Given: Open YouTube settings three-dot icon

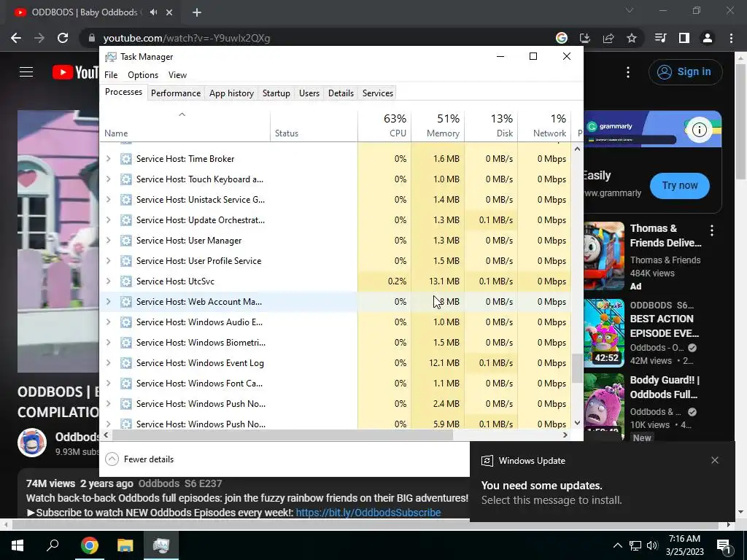Looking at the screenshot, I should (628, 72).
